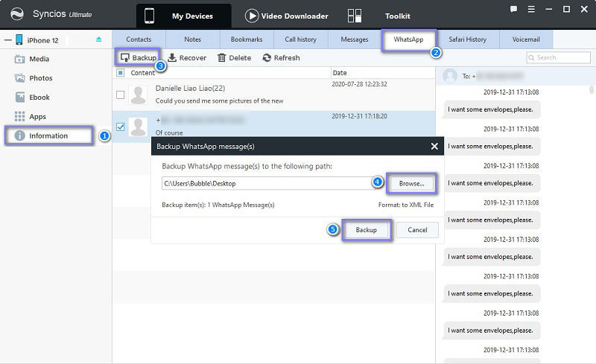Minimize the Syncios window
This screenshot has width=596, height=364.
coord(549,9)
